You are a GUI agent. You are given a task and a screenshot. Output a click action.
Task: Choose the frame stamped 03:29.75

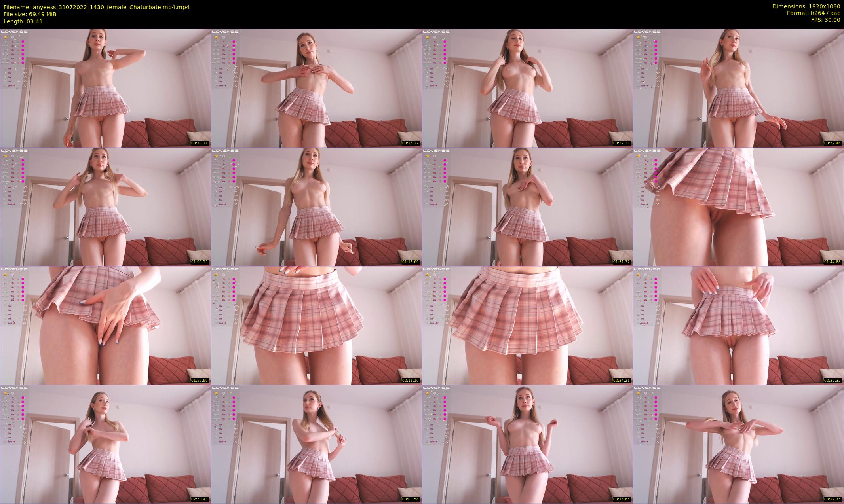click(x=738, y=444)
